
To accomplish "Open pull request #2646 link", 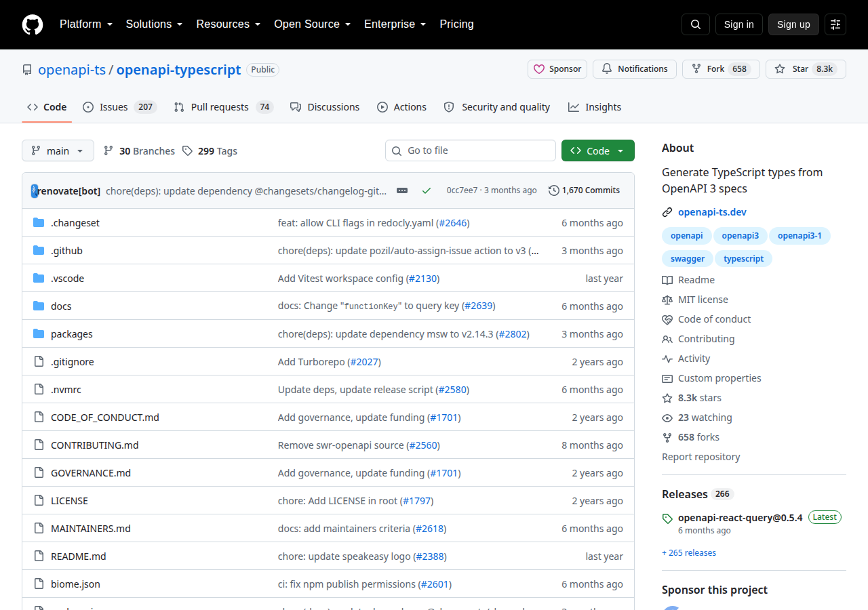I will click(453, 223).
